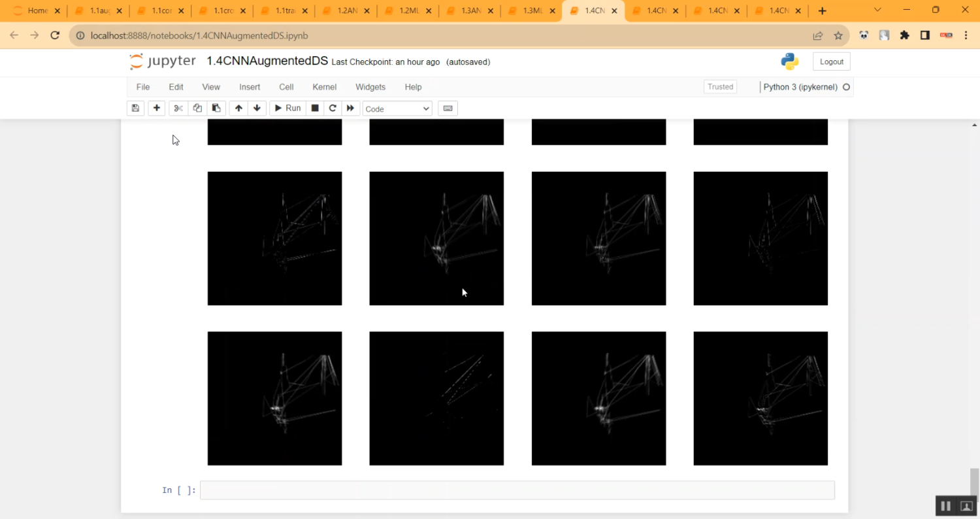Screen dimensions: 980x519
Task: Open the command palette keyboard icon
Action: click(448, 109)
